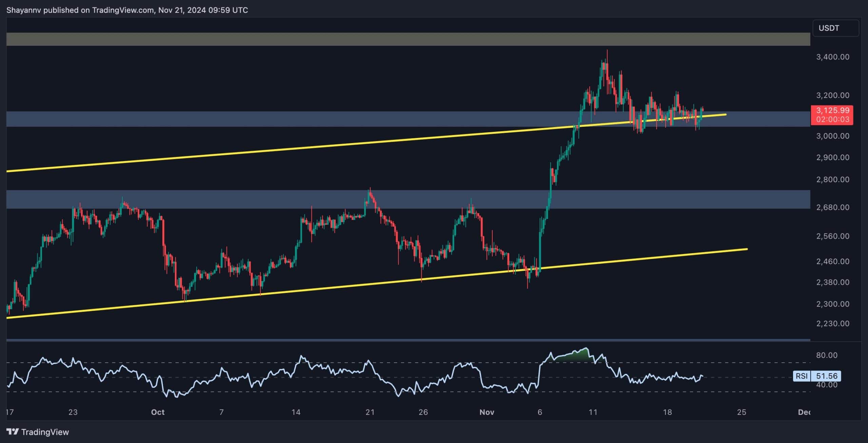
Task: Click the 21 date label on time axis
Action: pos(370,412)
